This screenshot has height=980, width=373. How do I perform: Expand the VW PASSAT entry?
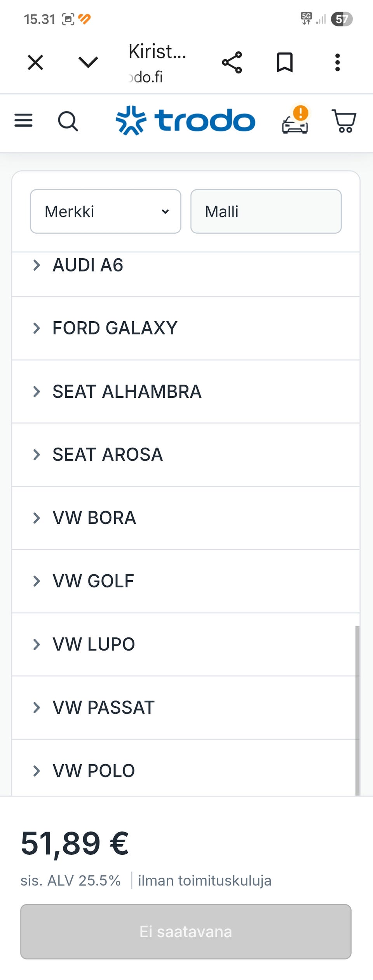[103, 707]
